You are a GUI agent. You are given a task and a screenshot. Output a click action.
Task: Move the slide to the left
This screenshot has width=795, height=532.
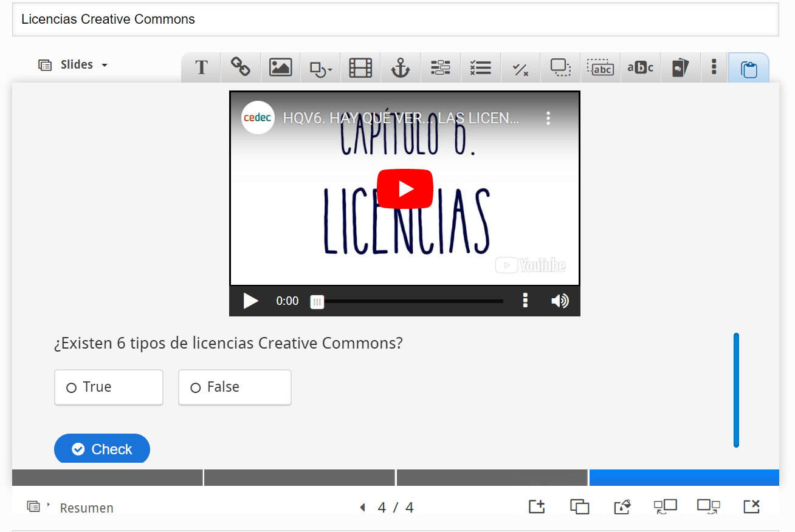click(x=666, y=506)
